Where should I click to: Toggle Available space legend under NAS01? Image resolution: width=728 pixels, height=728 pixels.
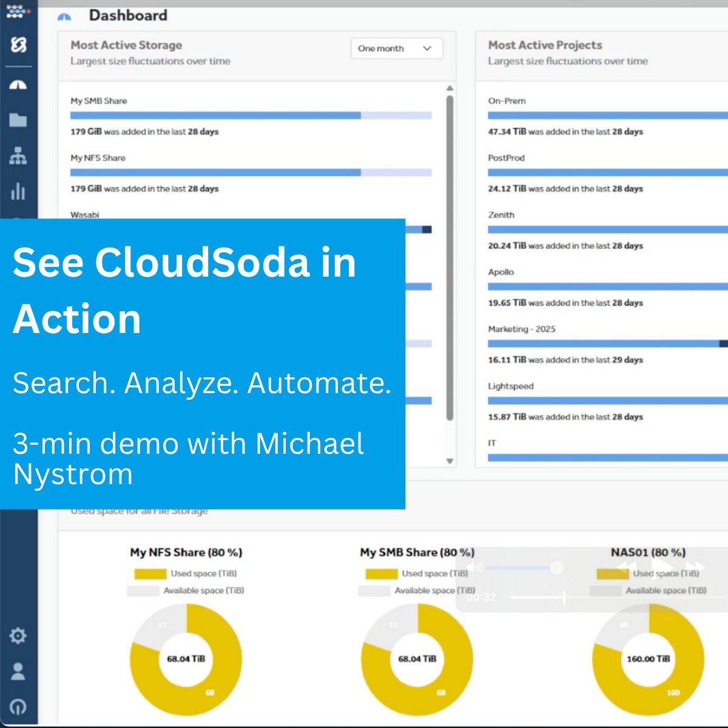point(648,590)
